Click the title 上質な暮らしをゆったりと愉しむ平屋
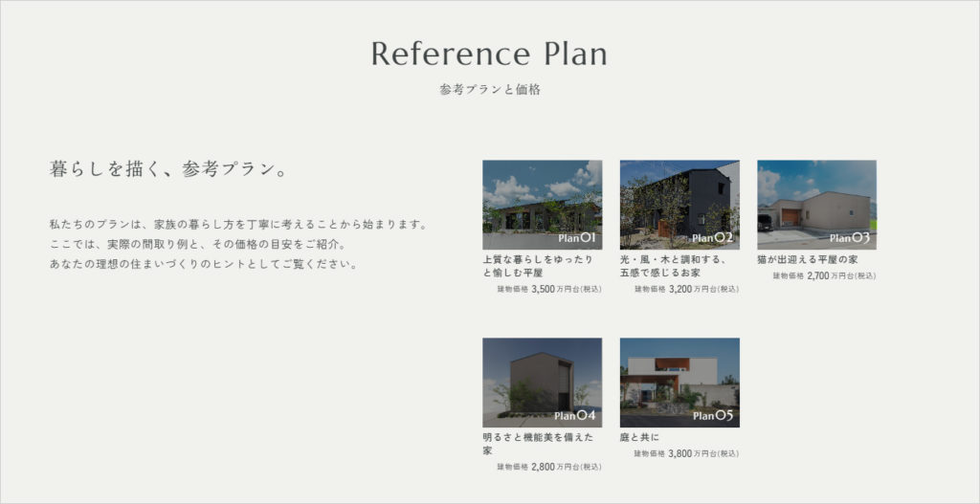Viewport: 980px width, 504px height. [x=538, y=266]
